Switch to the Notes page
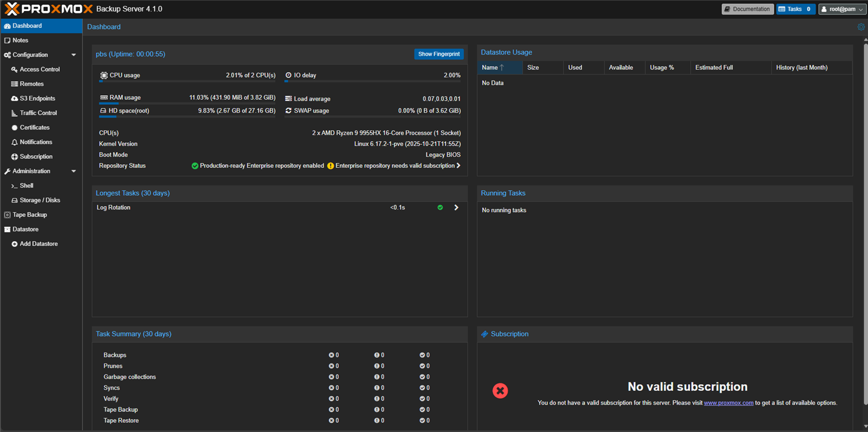The image size is (868, 432). [x=19, y=40]
